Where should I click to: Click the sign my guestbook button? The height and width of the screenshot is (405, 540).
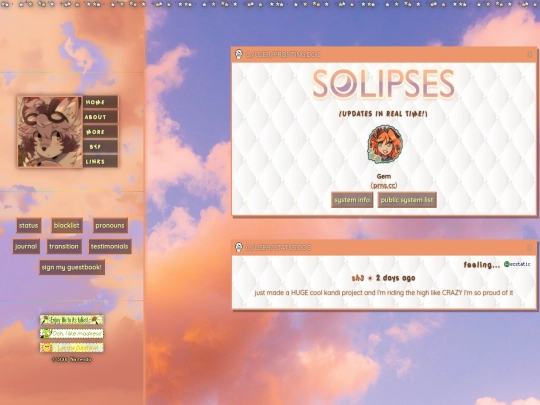click(72, 267)
